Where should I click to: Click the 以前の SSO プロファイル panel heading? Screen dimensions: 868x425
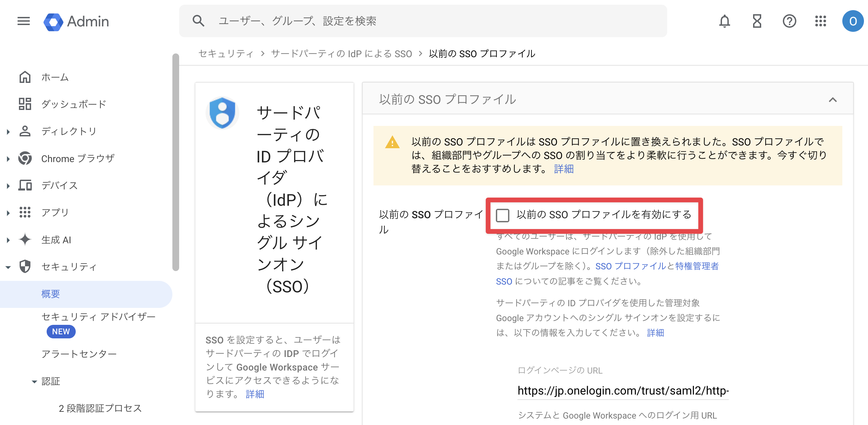click(447, 99)
